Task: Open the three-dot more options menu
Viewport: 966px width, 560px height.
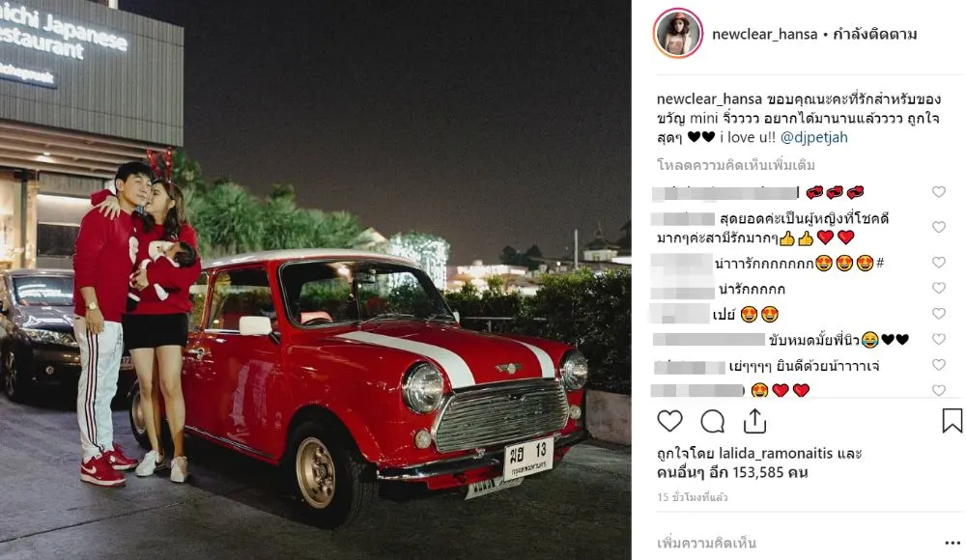Action: pos(952,543)
